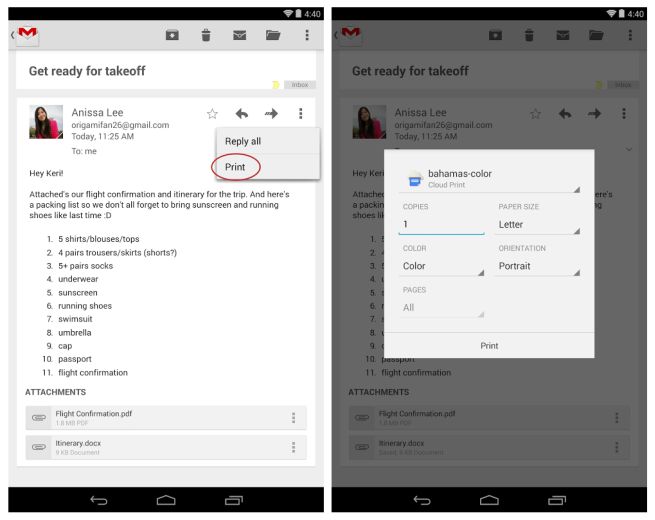Tap paperclip icon of Itinerary.docx, left screen
Viewport: 655px width, 520px height.
(39, 447)
